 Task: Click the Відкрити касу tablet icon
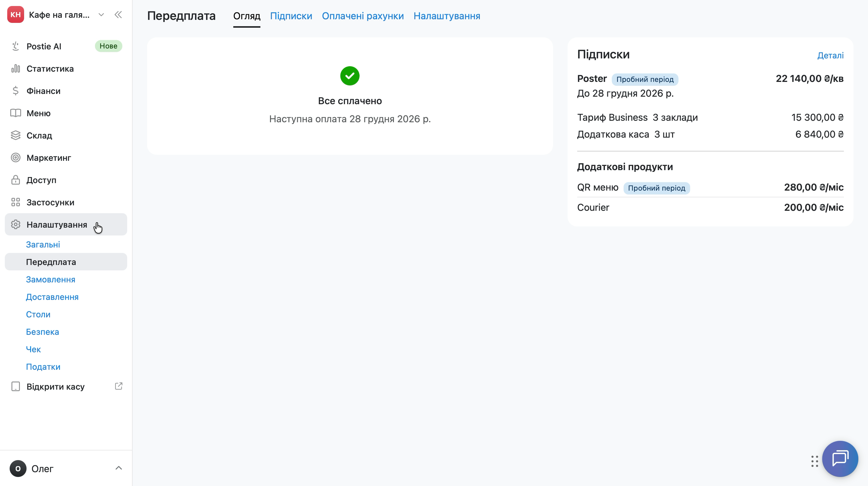pyautogui.click(x=15, y=386)
